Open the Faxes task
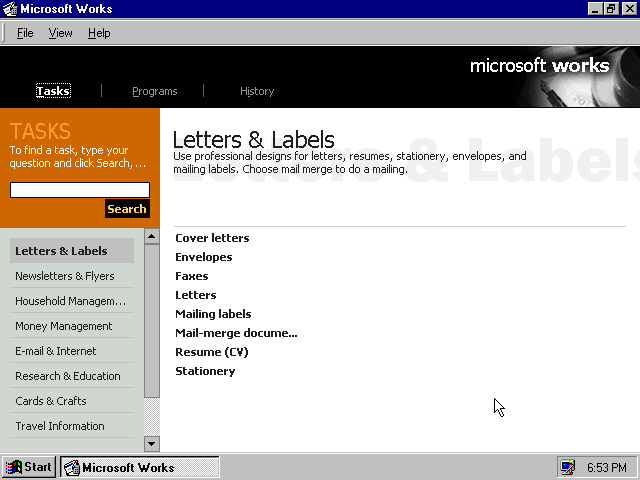This screenshot has height=480, width=640. 192,276
